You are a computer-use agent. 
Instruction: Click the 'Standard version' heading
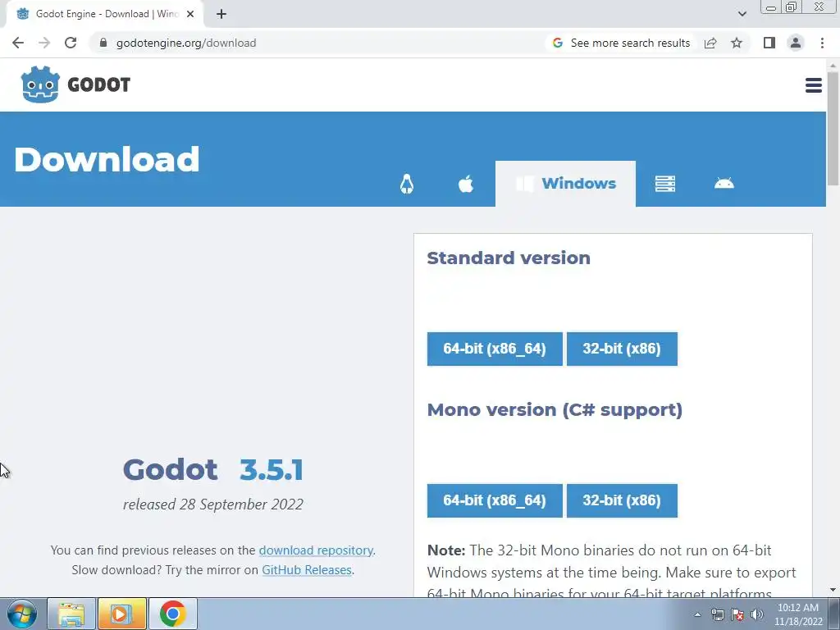(509, 258)
